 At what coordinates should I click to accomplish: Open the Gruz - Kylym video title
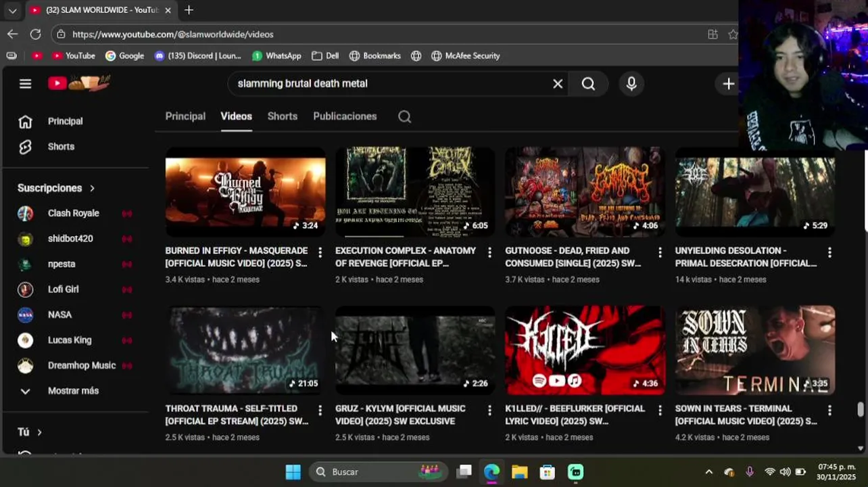(400, 415)
